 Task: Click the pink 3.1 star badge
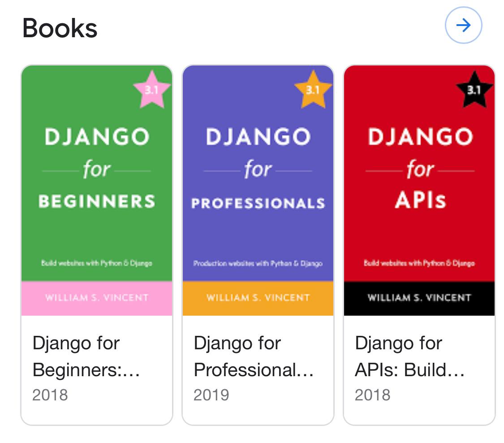click(152, 90)
